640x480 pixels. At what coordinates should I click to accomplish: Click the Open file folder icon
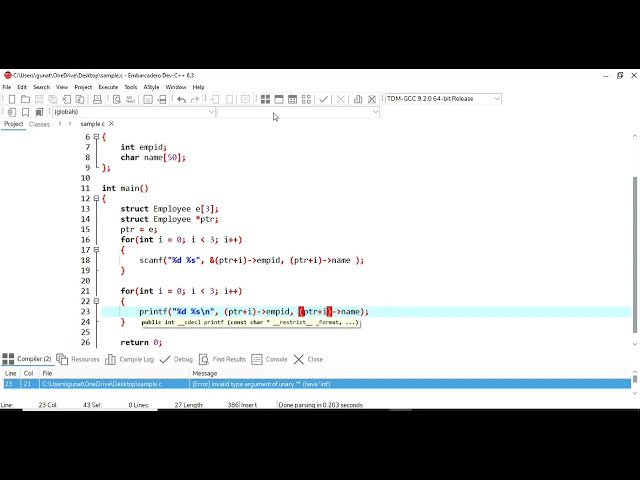(x=25, y=99)
